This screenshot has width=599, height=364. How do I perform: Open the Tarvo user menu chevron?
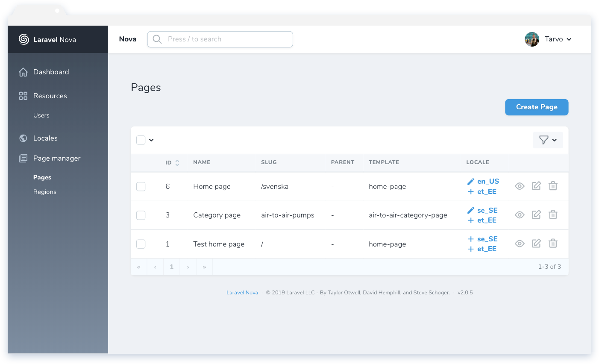(569, 39)
